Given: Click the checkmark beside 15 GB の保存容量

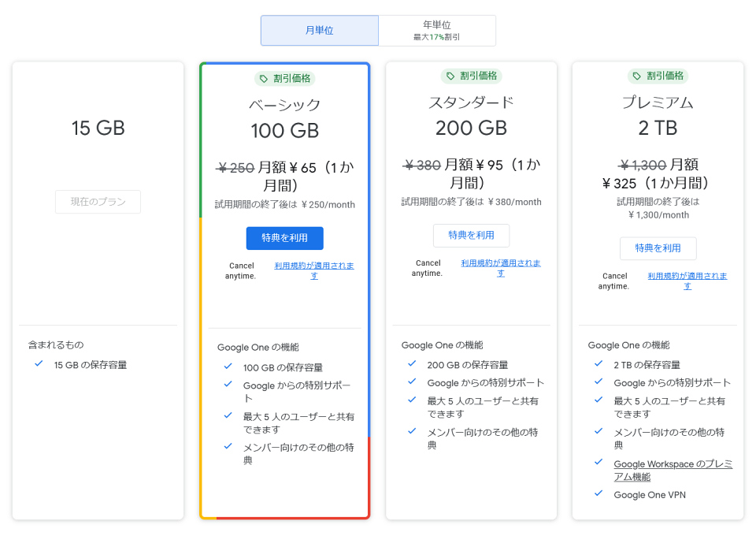Looking at the screenshot, I should coord(39,364).
